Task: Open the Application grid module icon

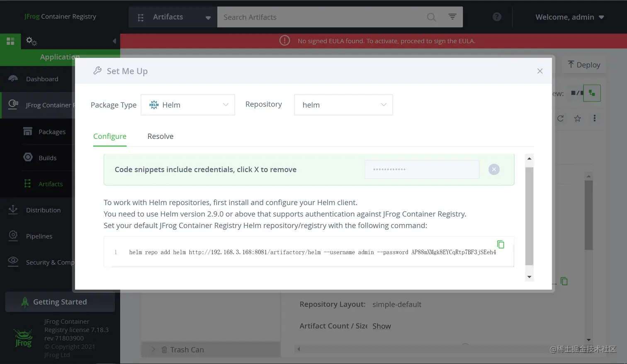Action: [10, 41]
